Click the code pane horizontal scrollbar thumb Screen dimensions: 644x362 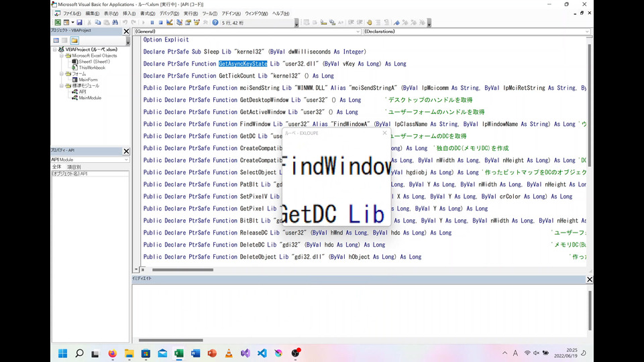click(x=182, y=269)
